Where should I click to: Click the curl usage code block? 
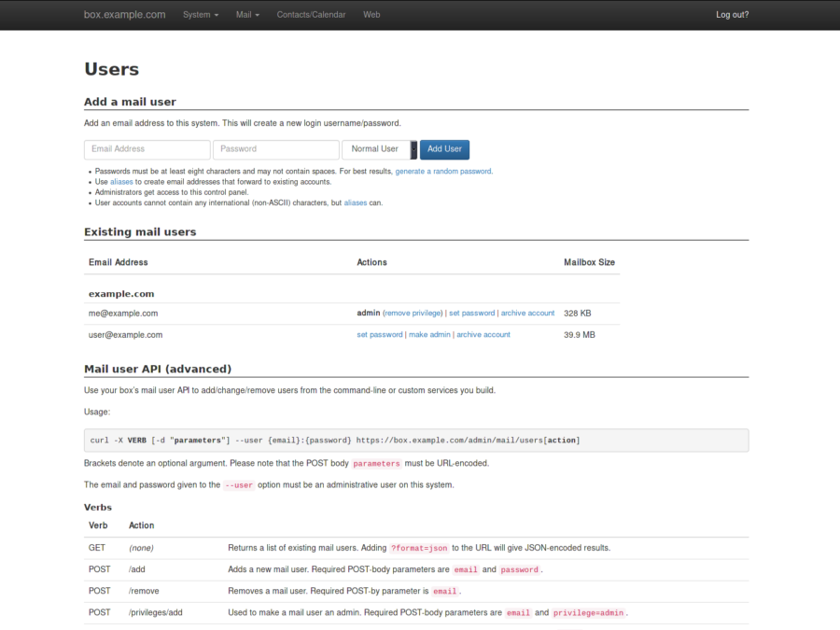click(x=416, y=441)
